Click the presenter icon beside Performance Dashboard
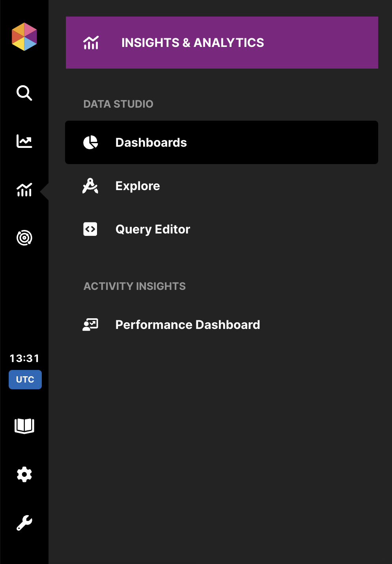The width and height of the screenshot is (392, 564). pyautogui.click(x=90, y=325)
